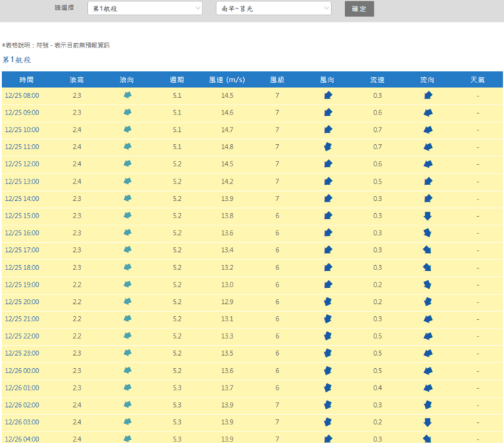Select the wave direction icon at 12/25 12:00
This screenshot has width=504, height=443.
click(x=127, y=164)
